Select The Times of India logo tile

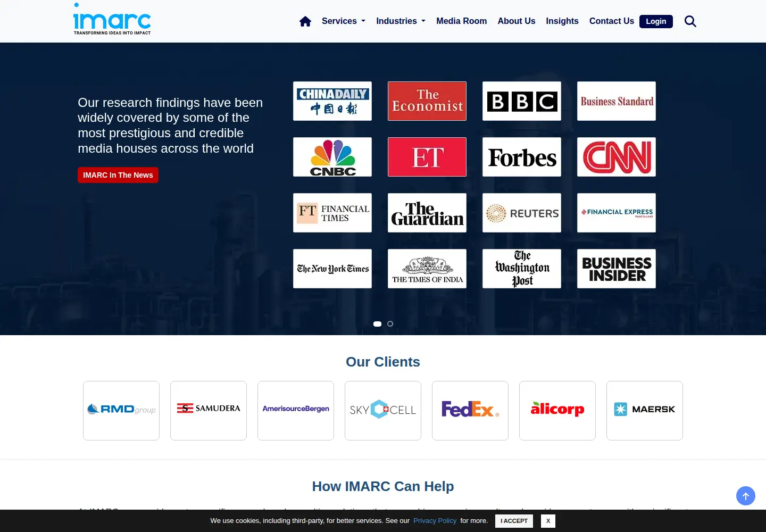(427, 269)
